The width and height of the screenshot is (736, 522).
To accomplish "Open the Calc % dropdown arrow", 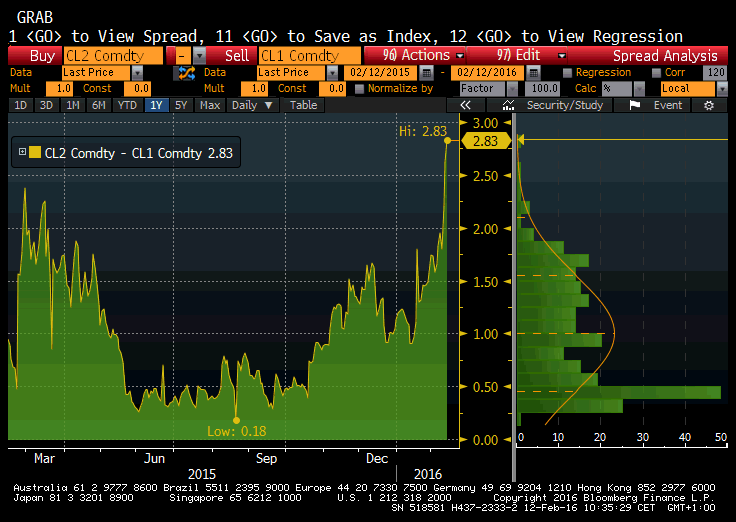I will 639,89.
